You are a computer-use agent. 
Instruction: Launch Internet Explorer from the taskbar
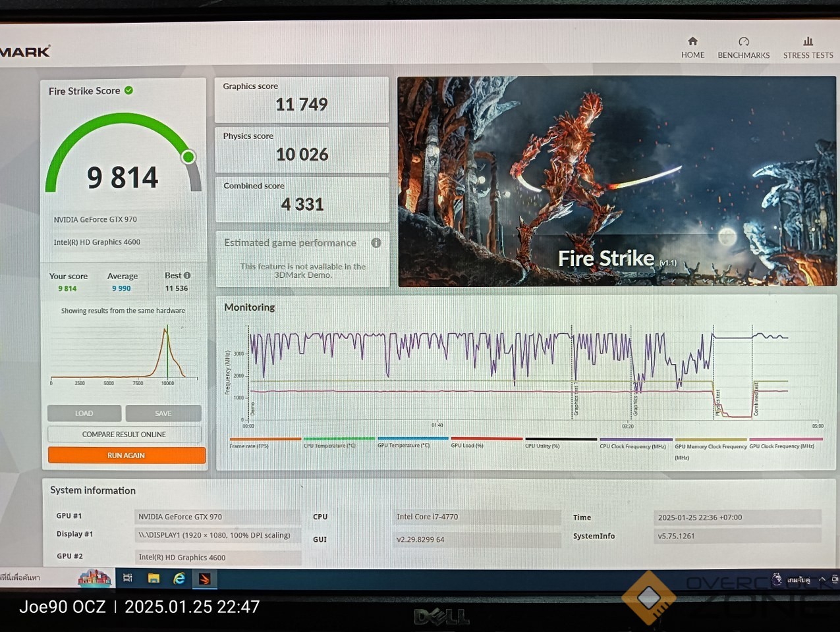pyautogui.click(x=179, y=578)
